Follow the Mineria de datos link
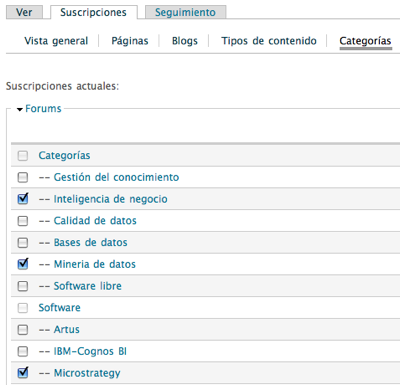 coord(95,264)
